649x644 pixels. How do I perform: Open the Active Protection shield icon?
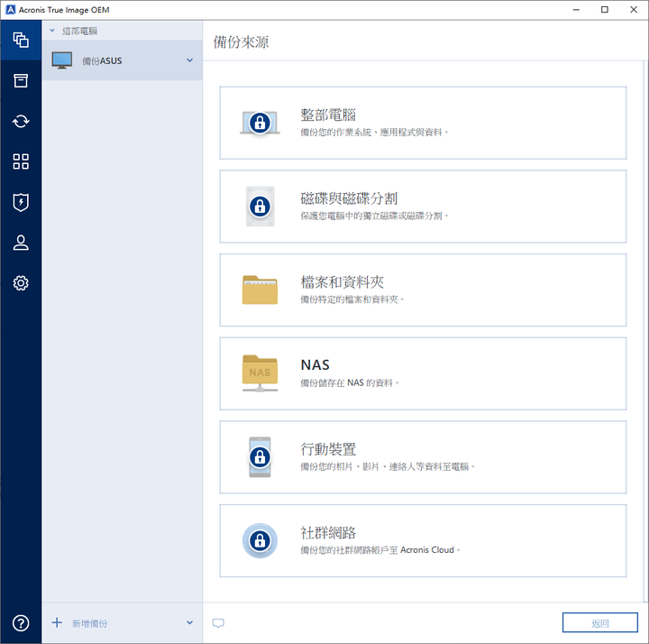pos(21,202)
